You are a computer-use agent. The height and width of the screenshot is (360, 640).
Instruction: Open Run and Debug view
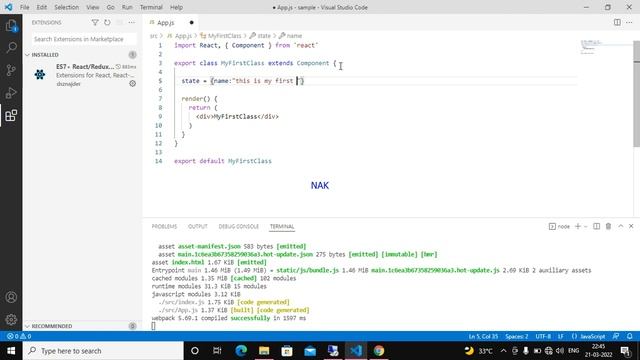click(x=11, y=93)
